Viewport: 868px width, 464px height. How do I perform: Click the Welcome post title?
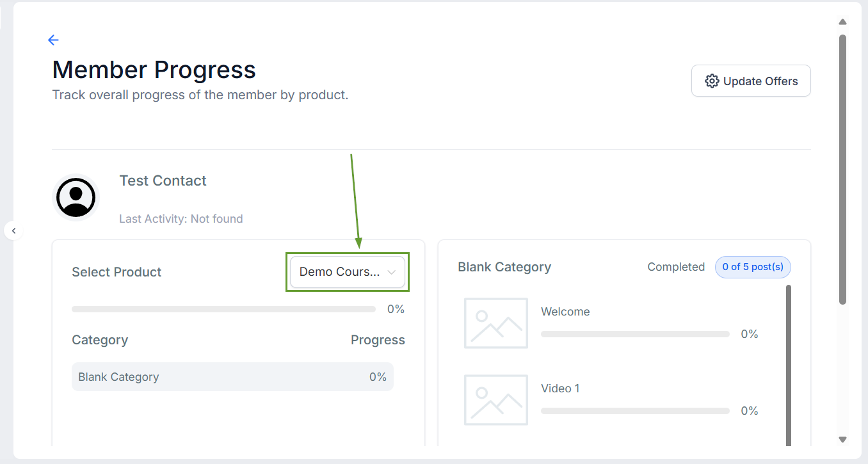point(565,312)
